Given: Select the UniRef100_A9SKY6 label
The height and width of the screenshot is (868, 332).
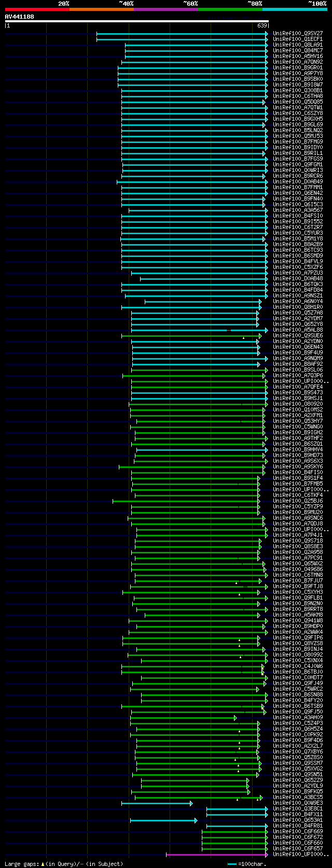Looking at the screenshot, I should 298,466.
